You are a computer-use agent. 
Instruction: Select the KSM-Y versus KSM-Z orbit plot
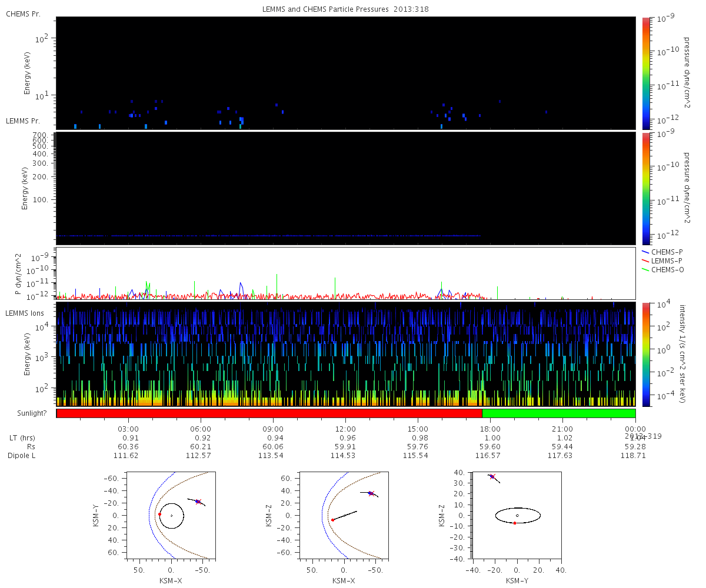coord(517,514)
